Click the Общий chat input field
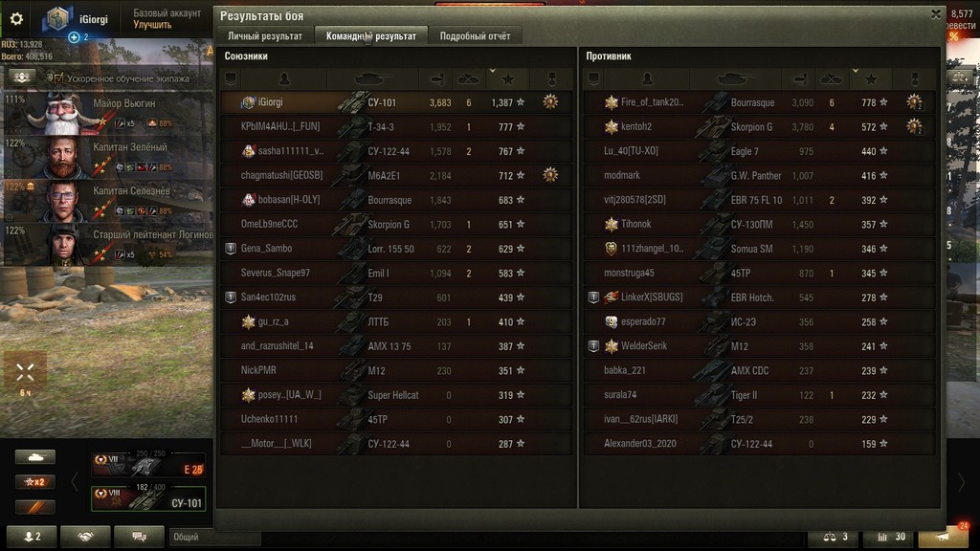 tap(214, 537)
